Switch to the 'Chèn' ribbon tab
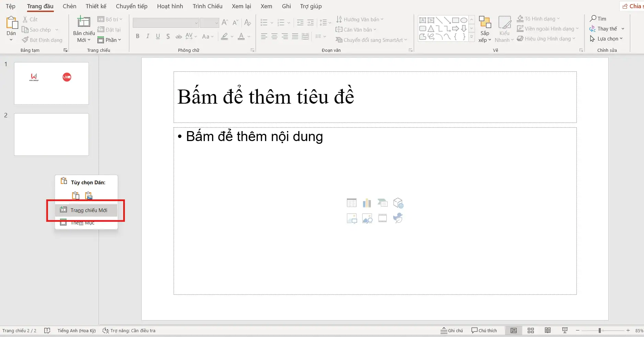The image size is (644, 337). [x=69, y=6]
